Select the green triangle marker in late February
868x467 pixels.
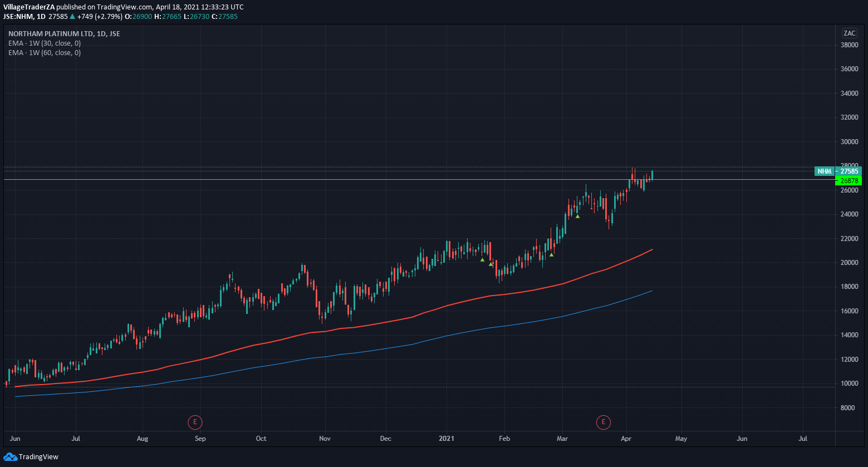(551, 255)
